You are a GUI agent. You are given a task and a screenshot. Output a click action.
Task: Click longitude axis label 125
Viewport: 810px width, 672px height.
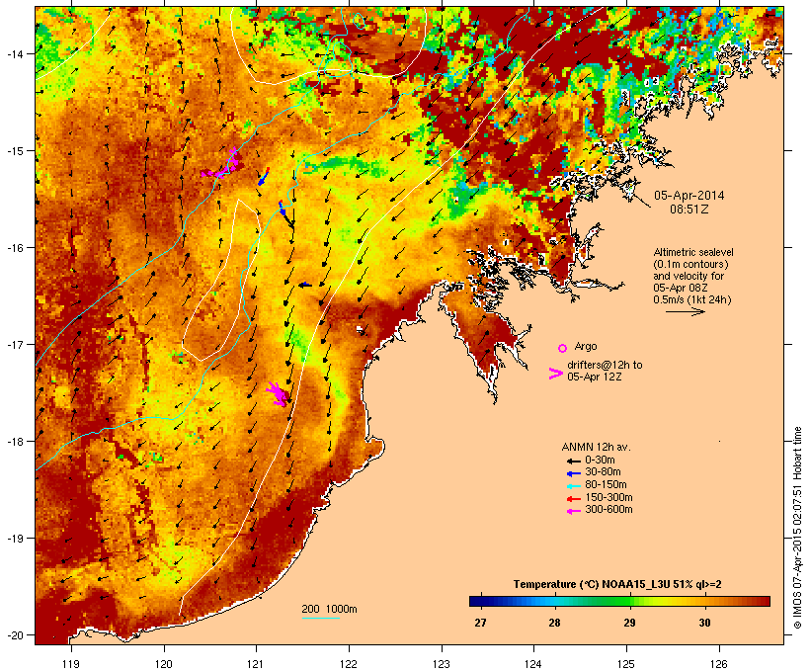click(626, 664)
